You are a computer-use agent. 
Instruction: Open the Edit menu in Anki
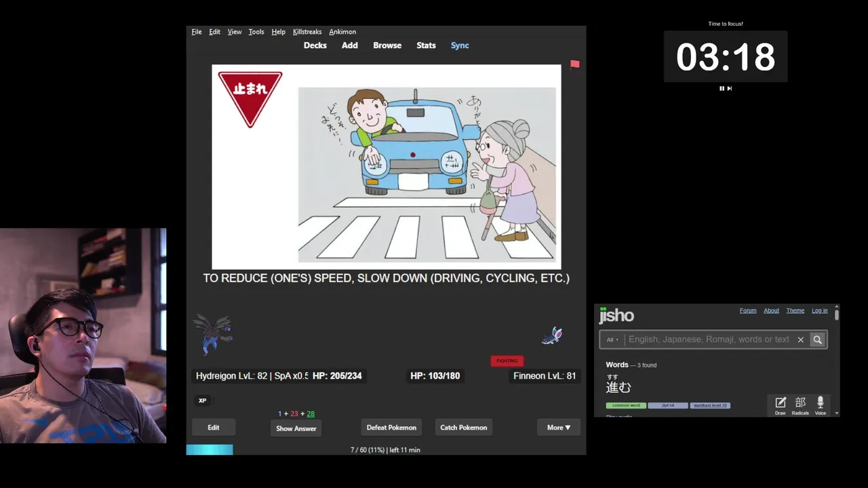(x=214, y=32)
